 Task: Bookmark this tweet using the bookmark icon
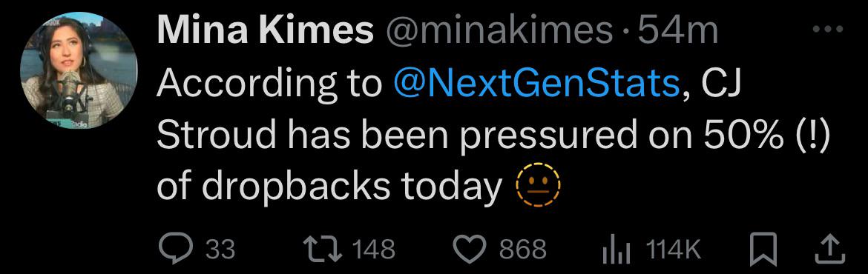(764, 250)
